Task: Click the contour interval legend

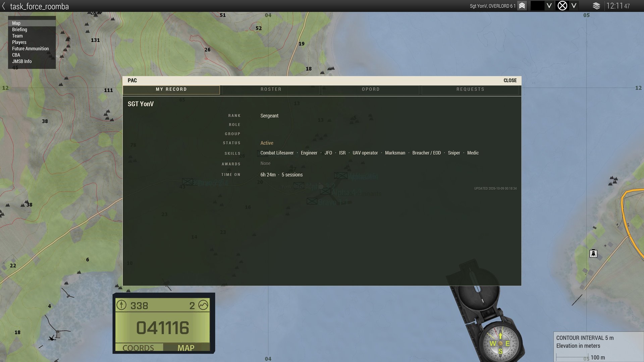Action: pyautogui.click(x=598, y=347)
